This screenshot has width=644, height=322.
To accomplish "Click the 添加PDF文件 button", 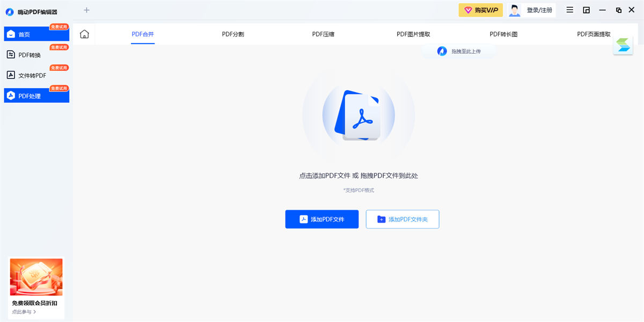I will click(321, 219).
